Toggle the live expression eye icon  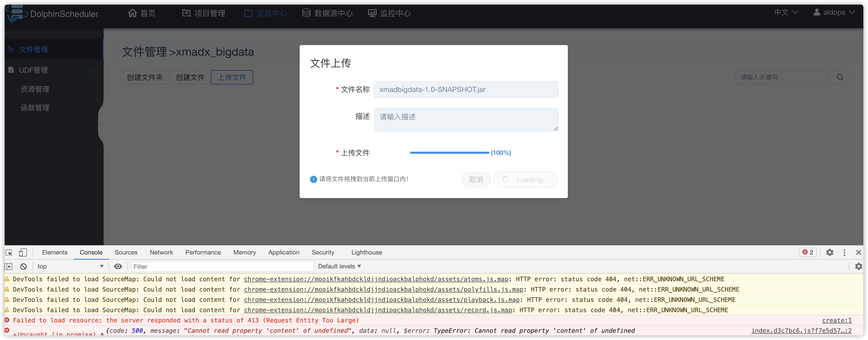coord(118,266)
